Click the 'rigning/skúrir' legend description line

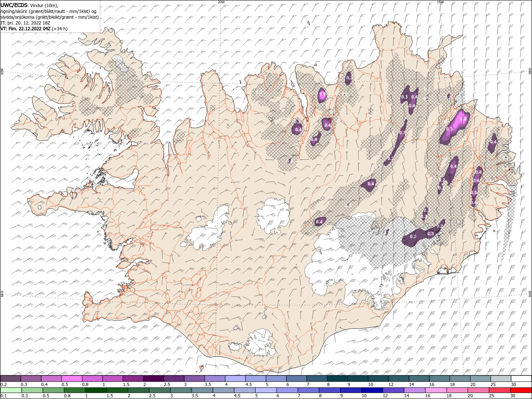(x=48, y=11)
